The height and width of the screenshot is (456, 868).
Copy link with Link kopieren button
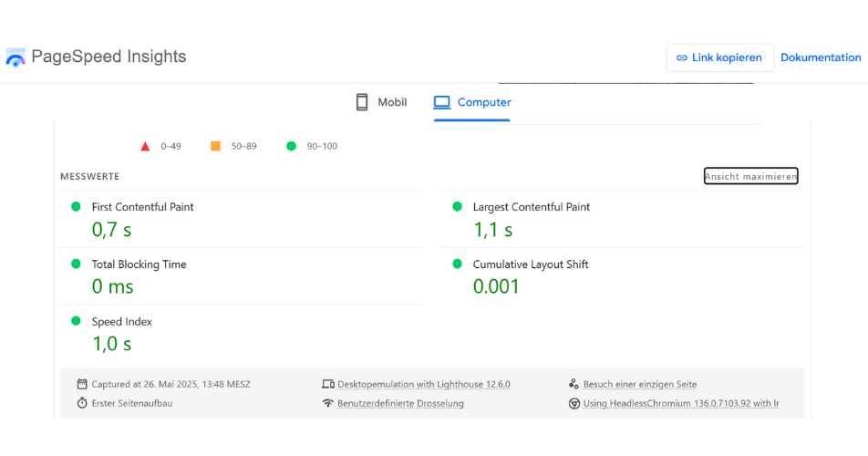coord(719,57)
